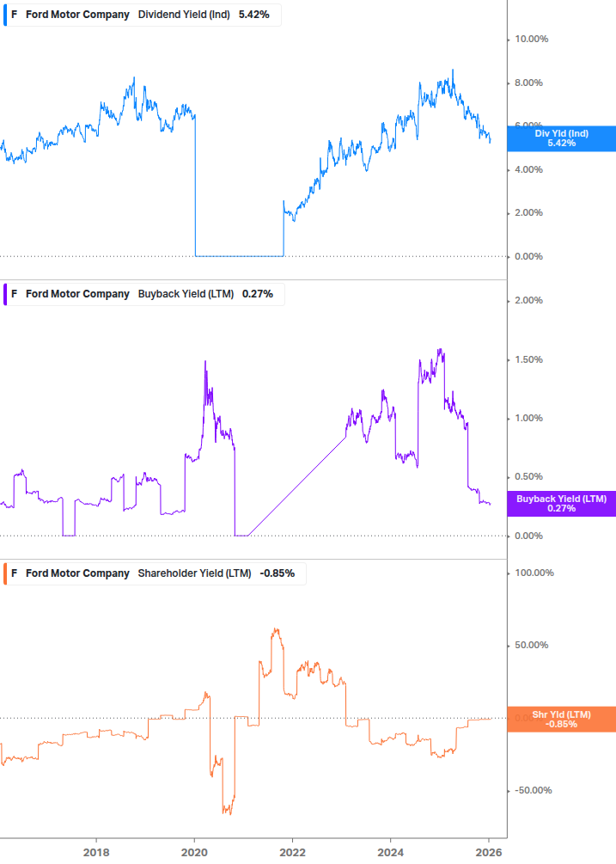This screenshot has height=864, width=616.
Task: Click the -50.00% shareholder yield axis label
Action: click(x=532, y=791)
